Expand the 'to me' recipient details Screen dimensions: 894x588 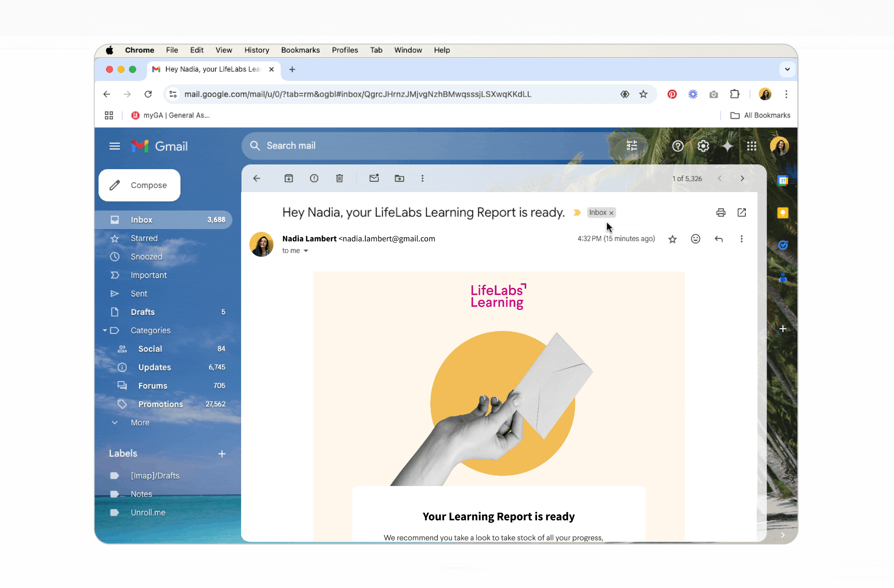306,251
